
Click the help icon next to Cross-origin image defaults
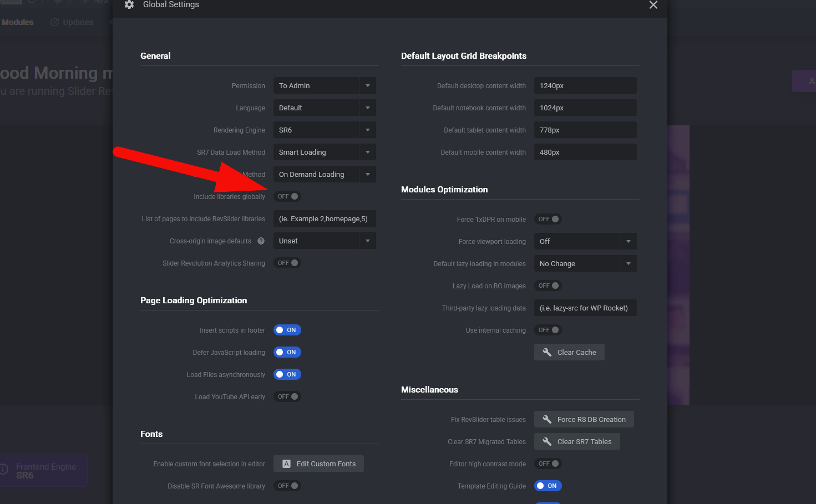(261, 241)
